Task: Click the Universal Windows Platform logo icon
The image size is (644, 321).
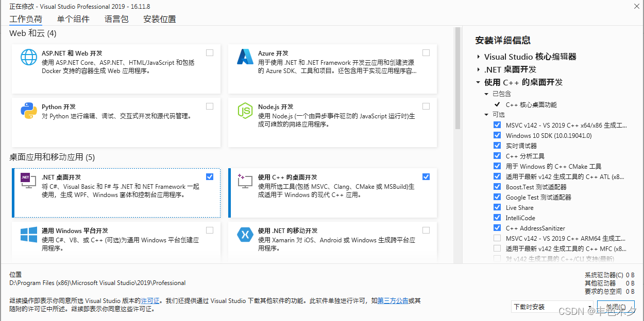Action: point(28,235)
